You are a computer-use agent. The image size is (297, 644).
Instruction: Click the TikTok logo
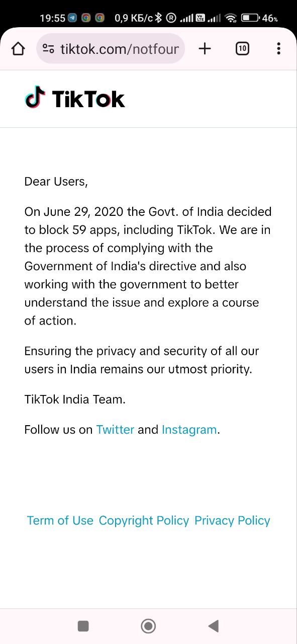click(x=75, y=98)
